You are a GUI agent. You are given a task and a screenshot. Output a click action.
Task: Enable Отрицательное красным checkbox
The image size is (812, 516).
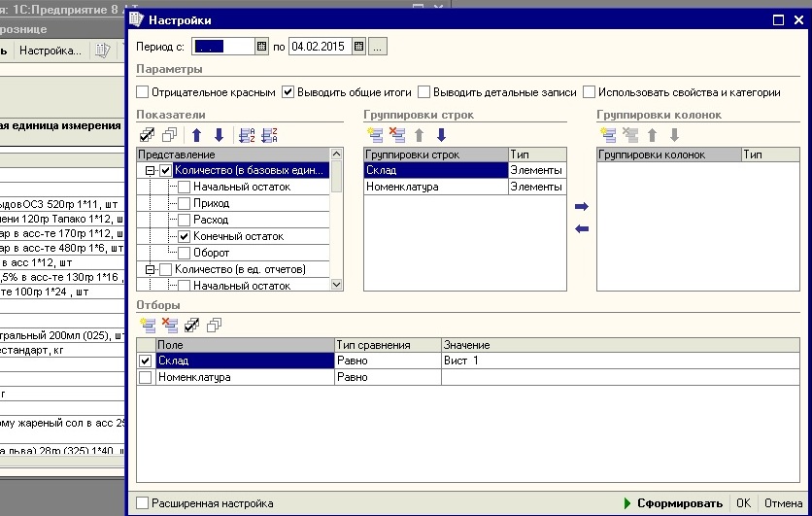143,92
